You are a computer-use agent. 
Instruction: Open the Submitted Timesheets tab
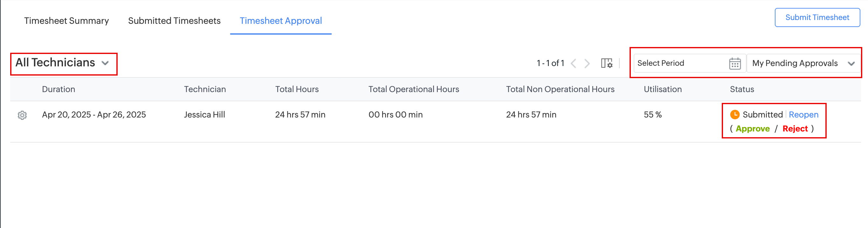pos(174,21)
